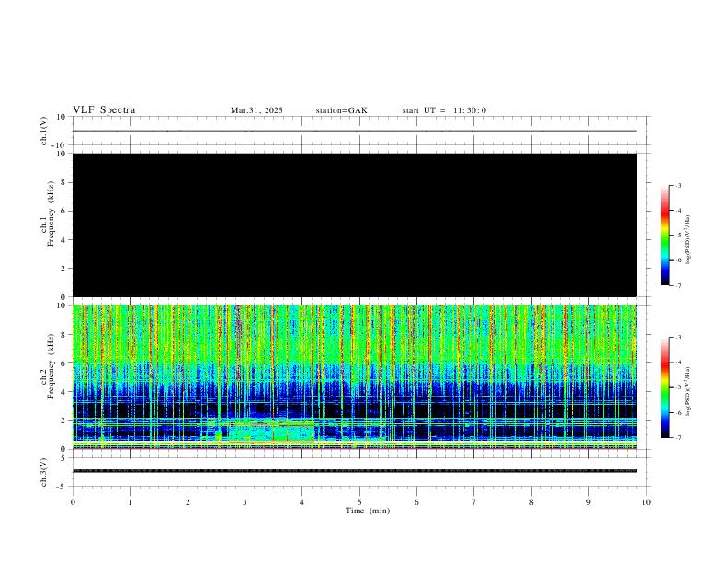
Task: Click the lower colorbar "log(PSD)" label
Action: coord(688,392)
